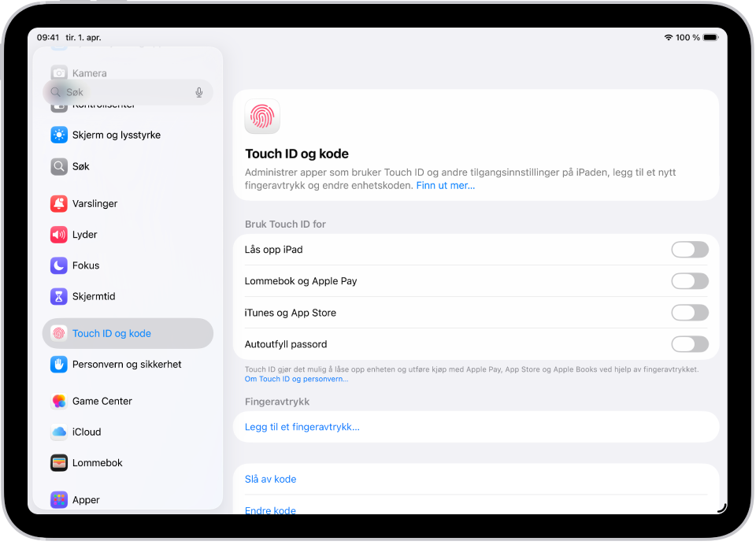Toggle Lommebok og Apple Pay
756x545 pixels.
690,281
